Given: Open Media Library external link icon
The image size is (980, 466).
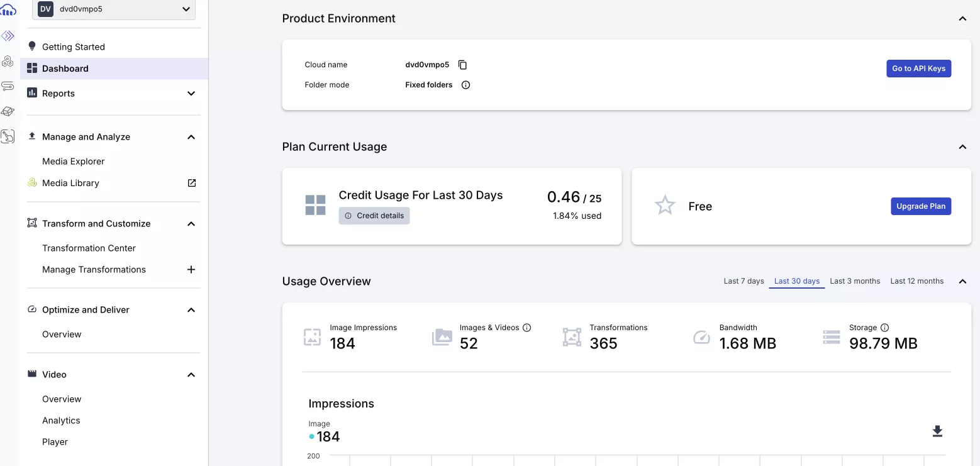Looking at the screenshot, I should pyautogui.click(x=192, y=183).
